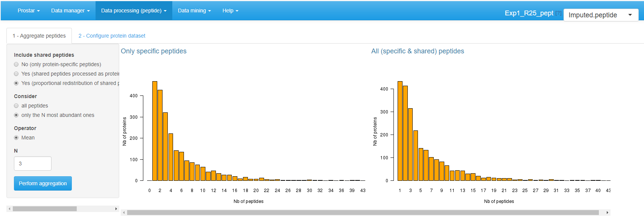Click right arrow of sidebar scrollbar

116,209
